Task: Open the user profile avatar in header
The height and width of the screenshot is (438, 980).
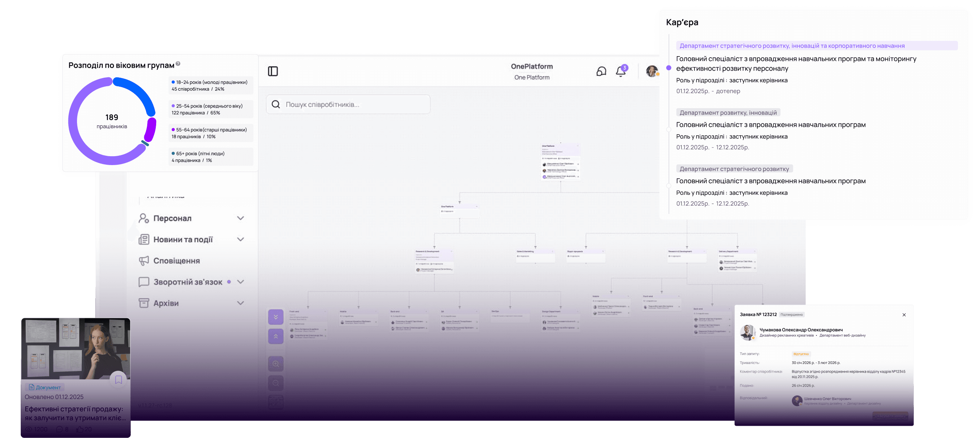Action: coord(652,71)
